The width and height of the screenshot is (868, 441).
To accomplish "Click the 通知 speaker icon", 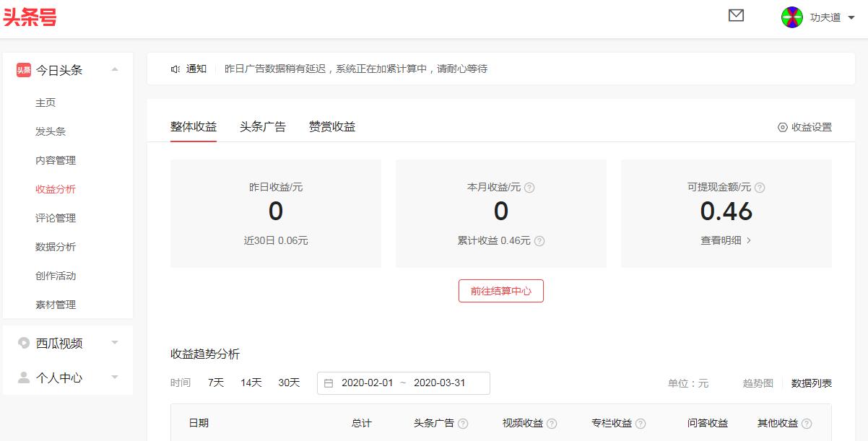I will click(x=175, y=69).
